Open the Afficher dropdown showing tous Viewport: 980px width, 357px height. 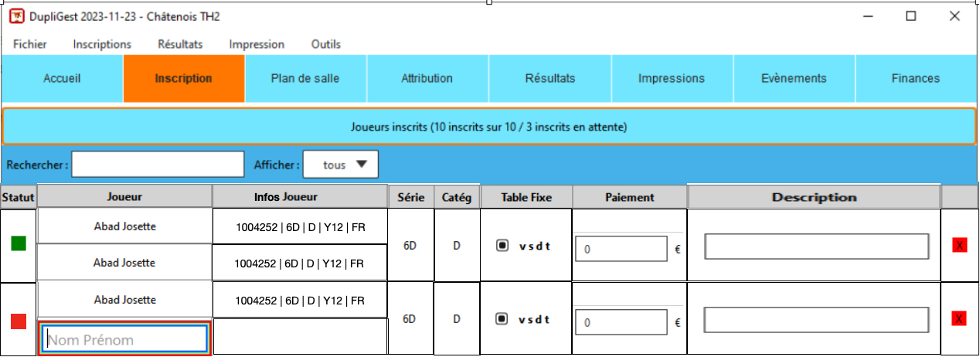pyautogui.click(x=340, y=165)
